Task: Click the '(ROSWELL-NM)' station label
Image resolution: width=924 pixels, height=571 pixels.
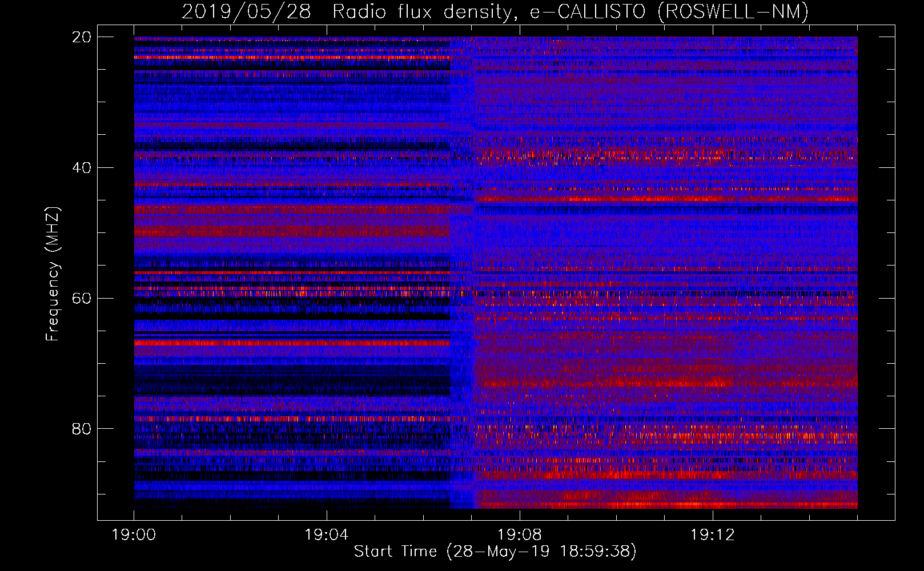Action: point(733,11)
